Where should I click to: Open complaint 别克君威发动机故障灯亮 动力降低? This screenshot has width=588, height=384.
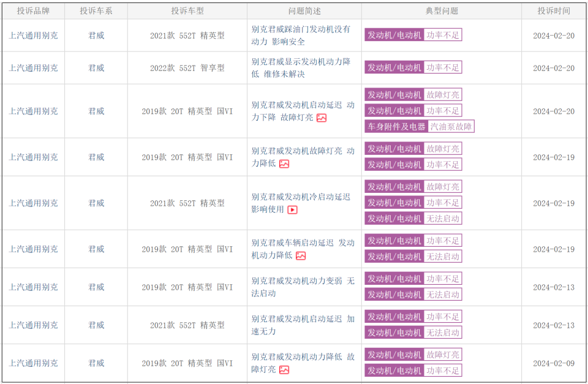click(303, 157)
